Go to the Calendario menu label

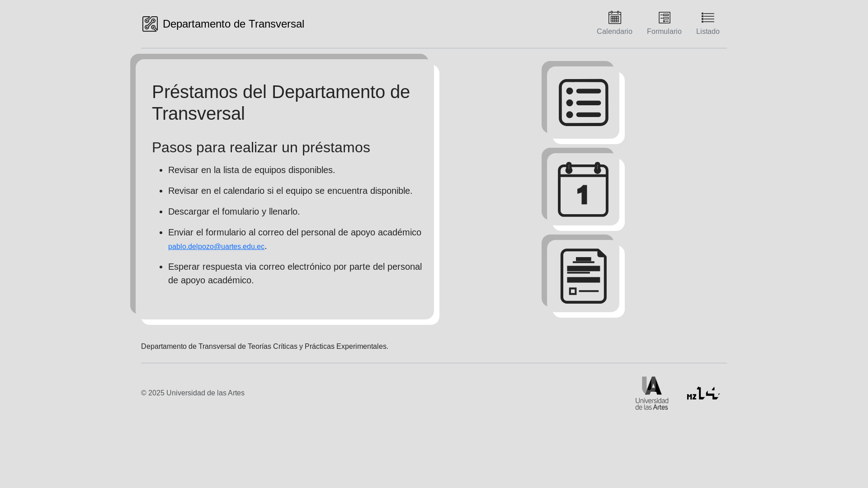click(x=614, y=32)
